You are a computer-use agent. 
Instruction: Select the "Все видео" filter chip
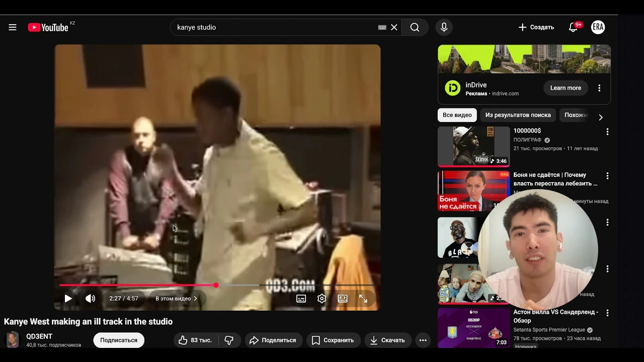click(457, 115)
